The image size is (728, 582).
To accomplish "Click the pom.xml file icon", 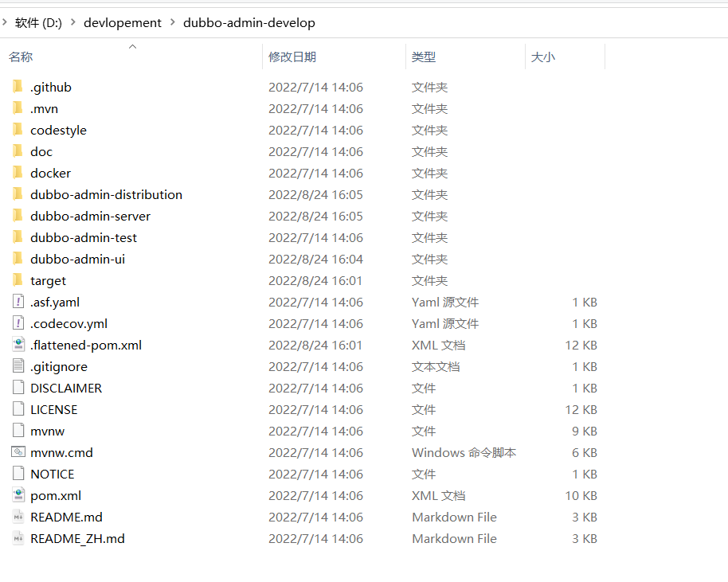I will pos(18,494).
